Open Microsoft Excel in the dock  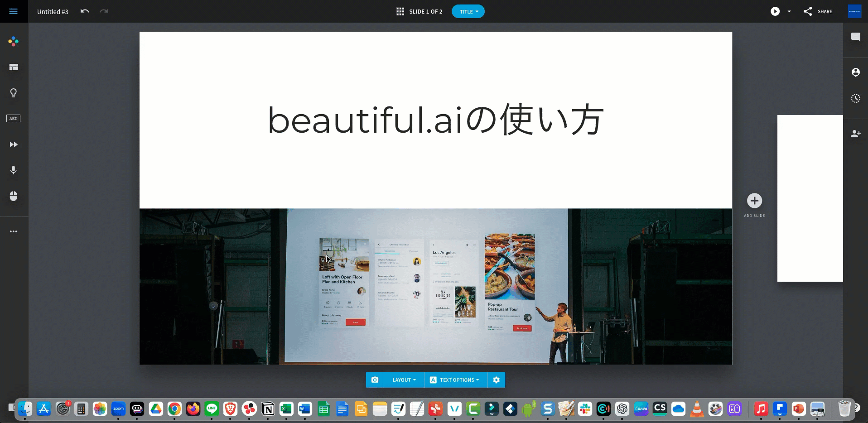[286, 409]
